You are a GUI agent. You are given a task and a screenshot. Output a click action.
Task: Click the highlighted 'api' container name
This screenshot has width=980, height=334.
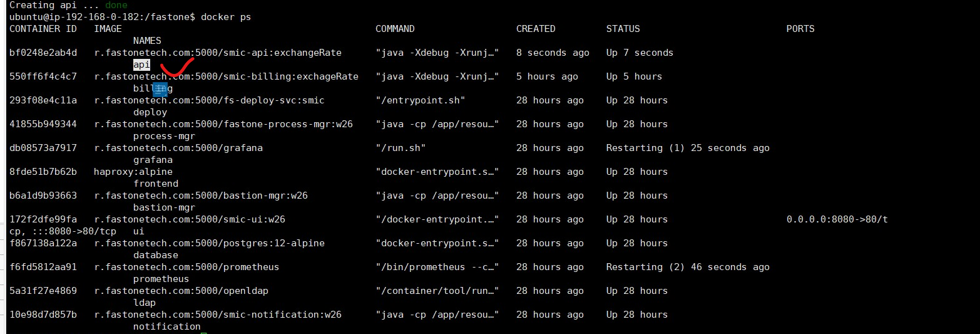click(141, 65)
